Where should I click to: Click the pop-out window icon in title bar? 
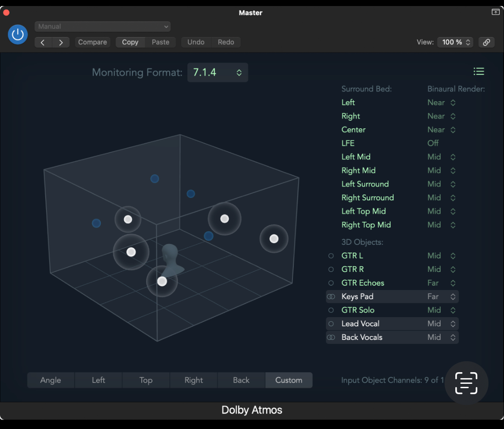[x=495, y=12]
